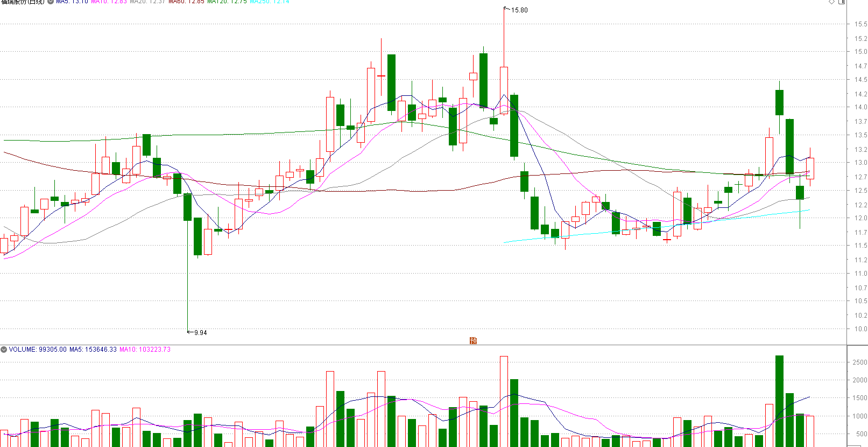Image resolution: width=868 pixels, height=447 pixels.
Task: Select the MA60: 12.85 label
Action: (187, 2)
